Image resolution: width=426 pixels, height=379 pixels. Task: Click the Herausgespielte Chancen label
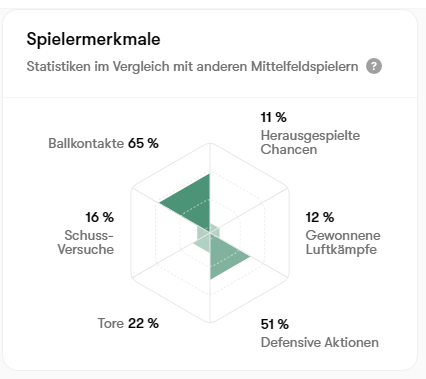[x=310, y=142]
